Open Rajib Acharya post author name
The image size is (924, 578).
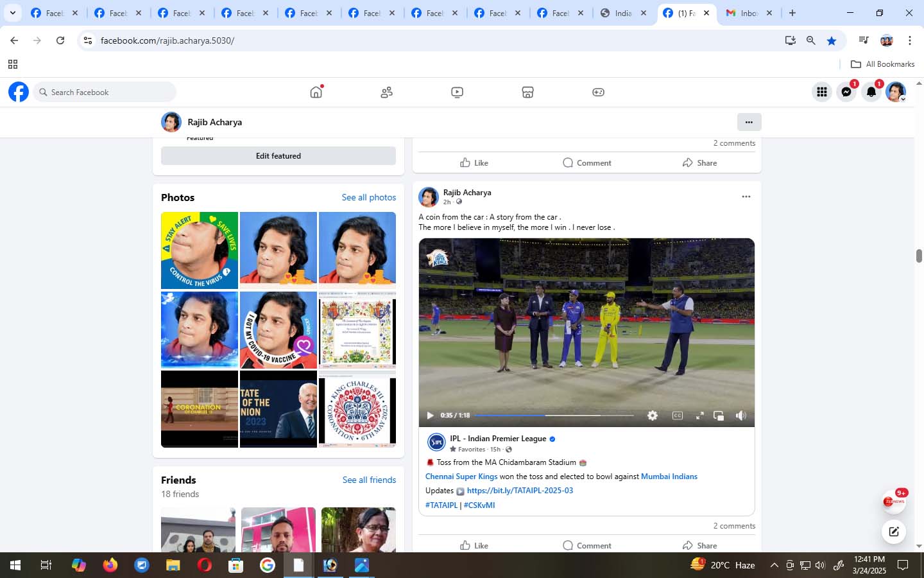click(x=467, y=192)
